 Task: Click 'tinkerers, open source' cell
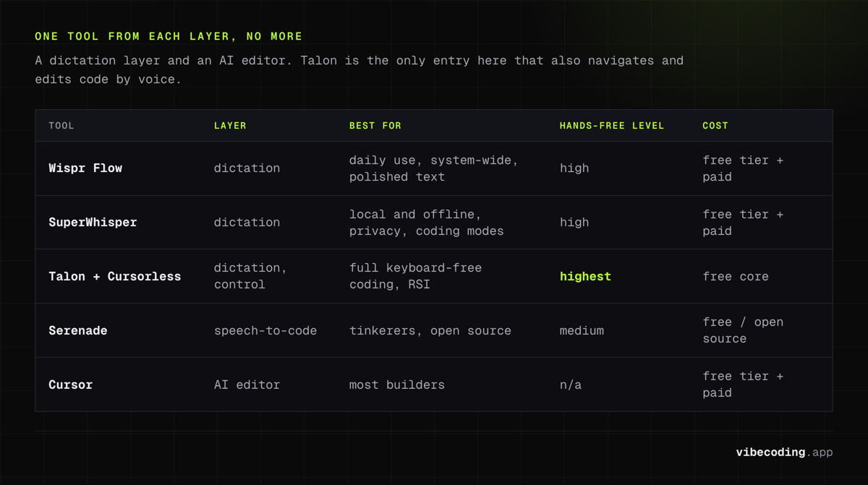430,331
